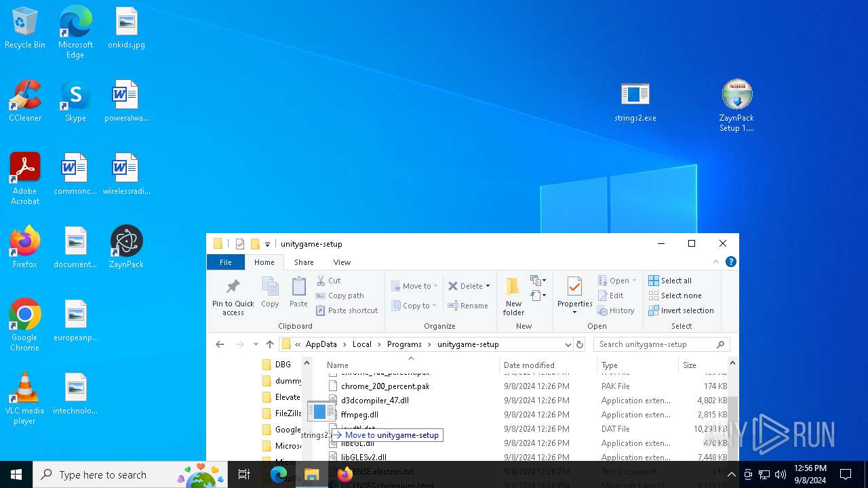Screen dimensions: 868x488
Task: Click Copy path in ribbon
Action: coord(340,296)
